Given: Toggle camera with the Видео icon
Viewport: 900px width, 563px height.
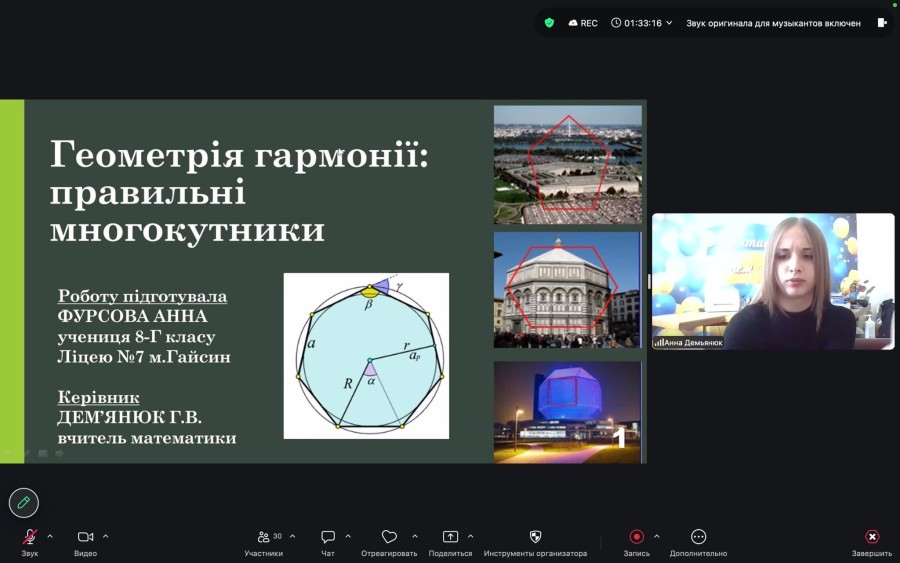Looking at the screenshot, I should [85, 537].
